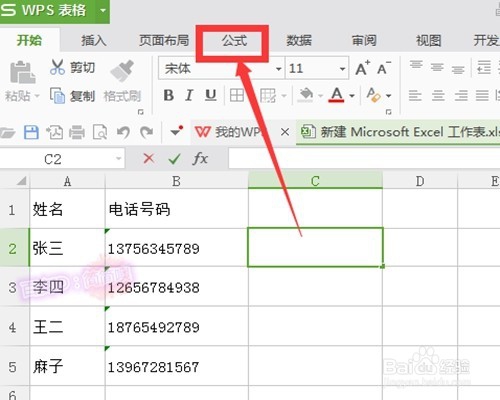The width and height of the screenshot is (500, 400).
Task: Open the clear formatting dropdown arrow
Action: point(389,96)
